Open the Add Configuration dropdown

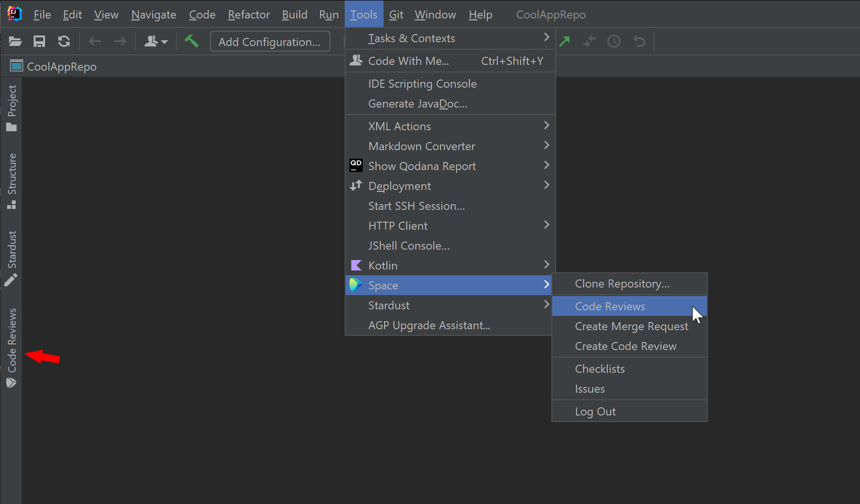tap(270, 42)
